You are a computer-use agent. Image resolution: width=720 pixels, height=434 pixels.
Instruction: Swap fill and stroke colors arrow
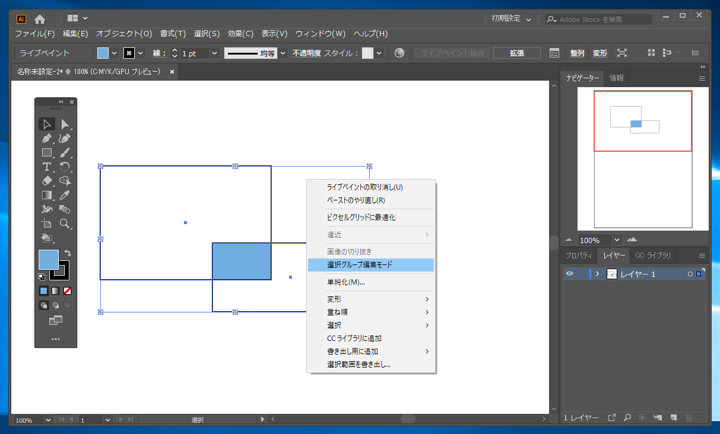pyautogui.click(x=67, y=254)
